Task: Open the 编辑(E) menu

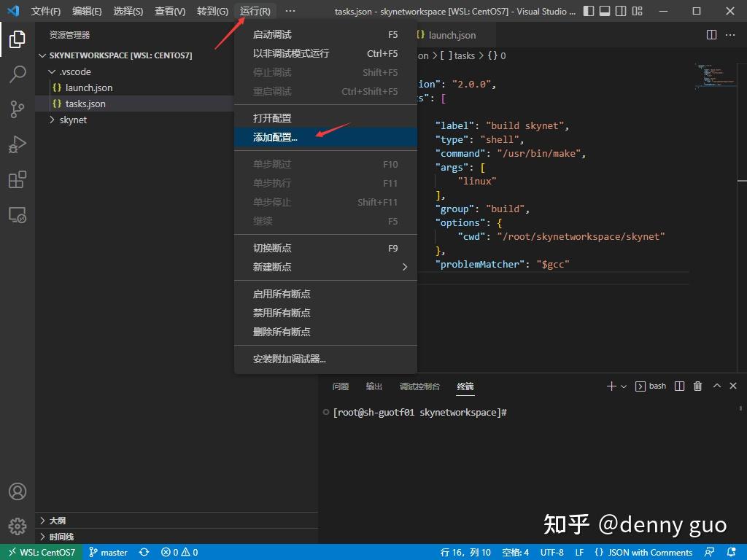Action: click(x=87, y=11)
